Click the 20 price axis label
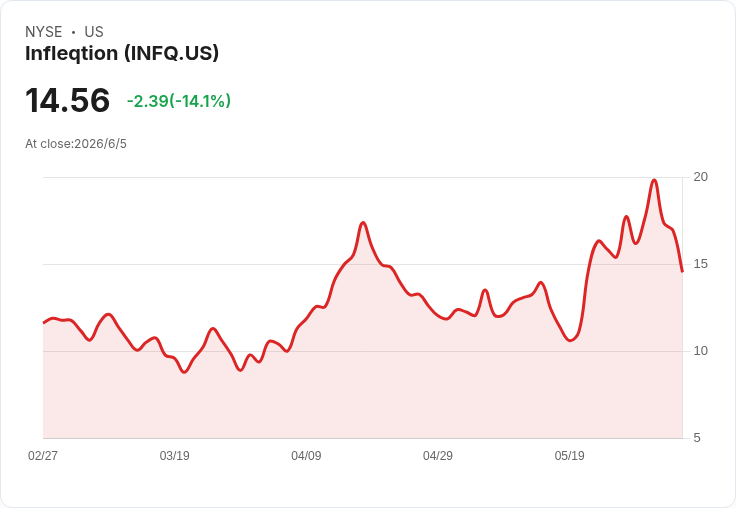 point(700,177)
